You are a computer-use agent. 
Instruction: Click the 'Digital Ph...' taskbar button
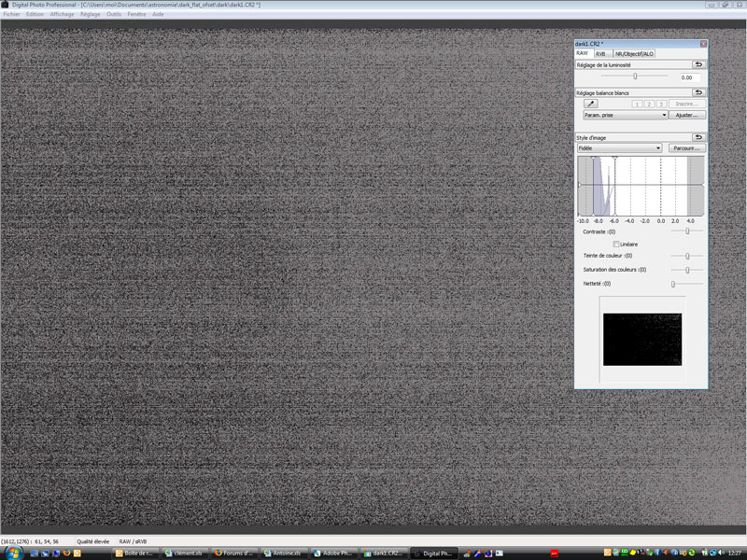[433, 553]
